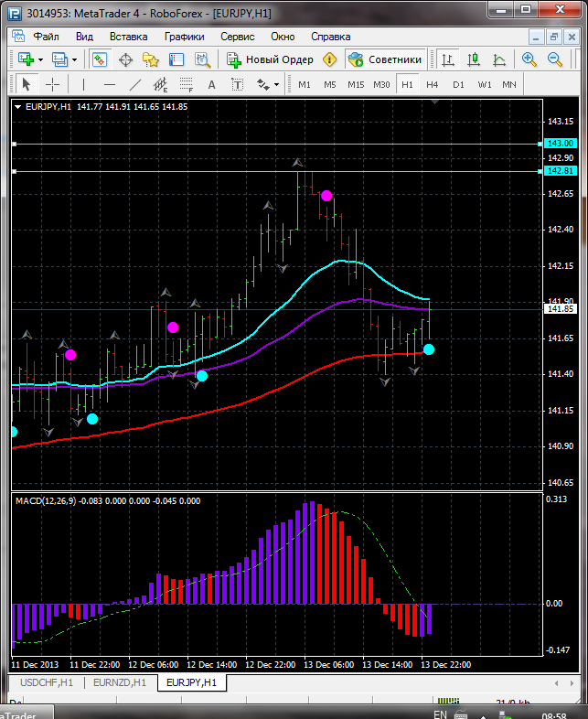Switch to line chart mode icon
This screenshot has width=588, height=719.
(499, 59)
